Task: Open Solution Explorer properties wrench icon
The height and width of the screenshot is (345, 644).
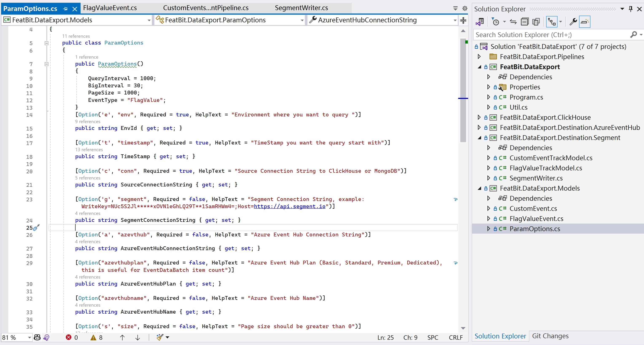Action: [x=573, y=22]
